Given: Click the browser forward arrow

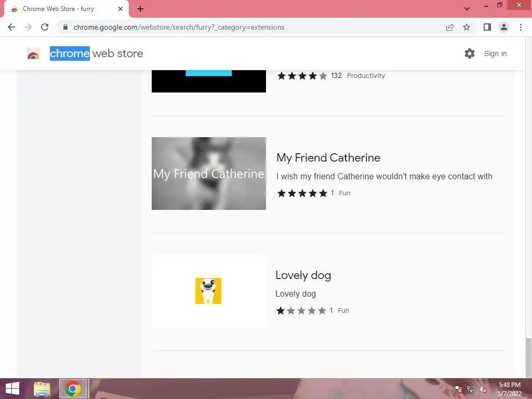Looking at the screenshot, I should click(x=28, y=27).
